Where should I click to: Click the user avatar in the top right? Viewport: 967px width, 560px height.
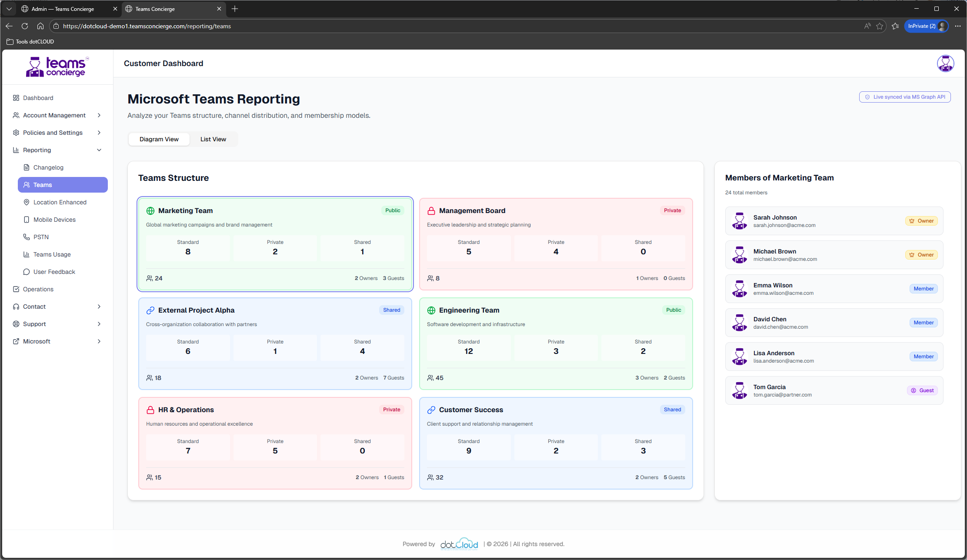pyautogui.click(x=945, y=63)
